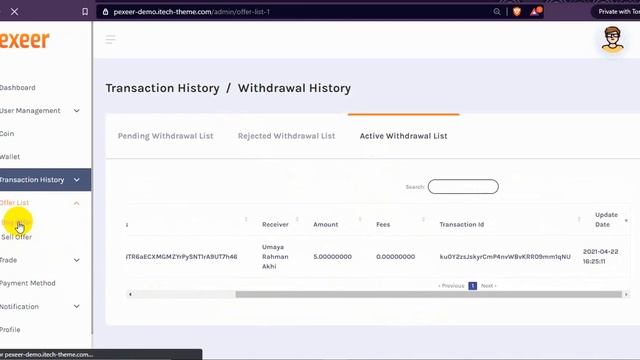Expand the User Management chevron
This screenshot has width=640, height=360.
(x=77, y=111)
